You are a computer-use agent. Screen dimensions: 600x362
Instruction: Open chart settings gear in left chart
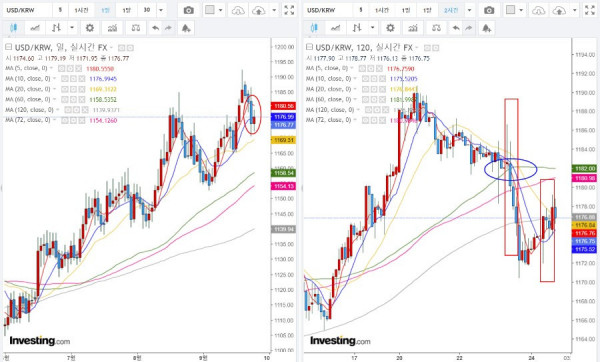tap(90, 28)
